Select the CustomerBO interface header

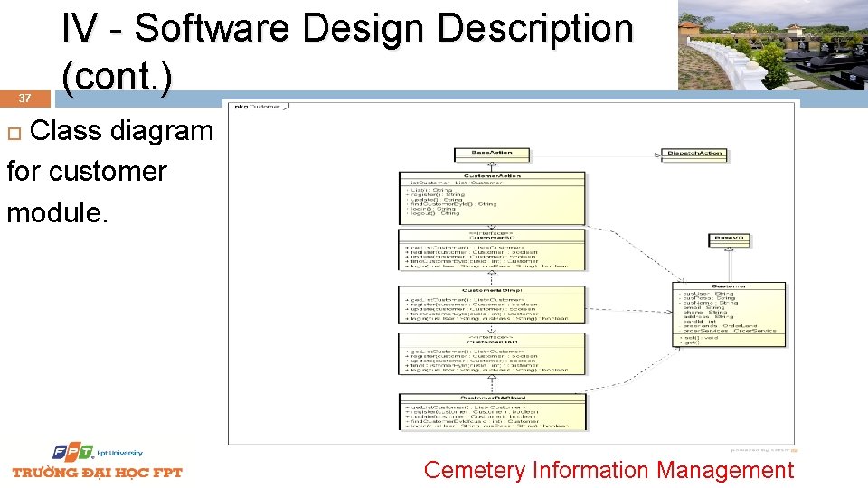tap(492, 236)
